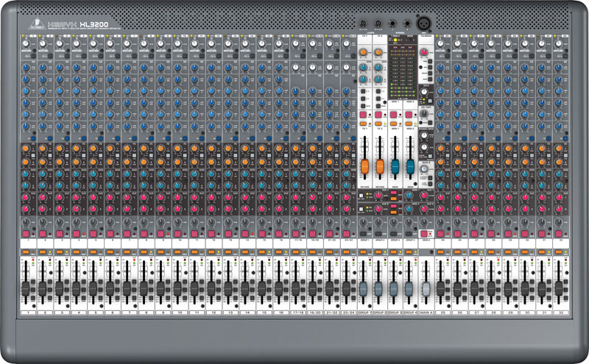Click the Group 1 fader cap
Screen dimensions: 589x364
coord(364,289)
